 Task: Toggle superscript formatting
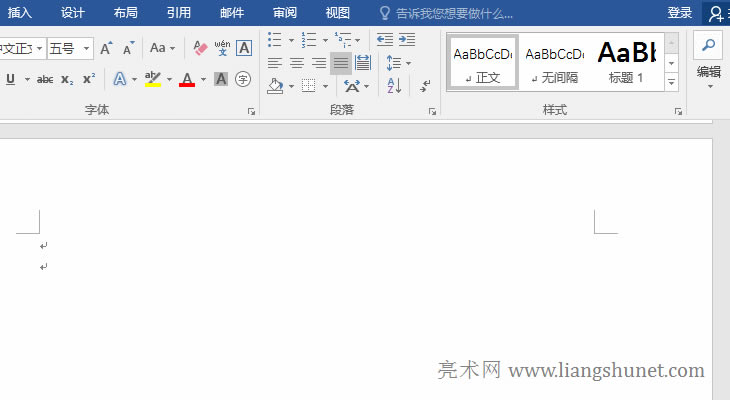pos(88,79)
